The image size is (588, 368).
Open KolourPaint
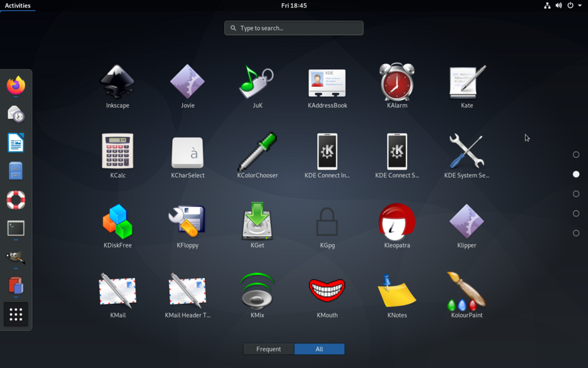click(467, 296)
